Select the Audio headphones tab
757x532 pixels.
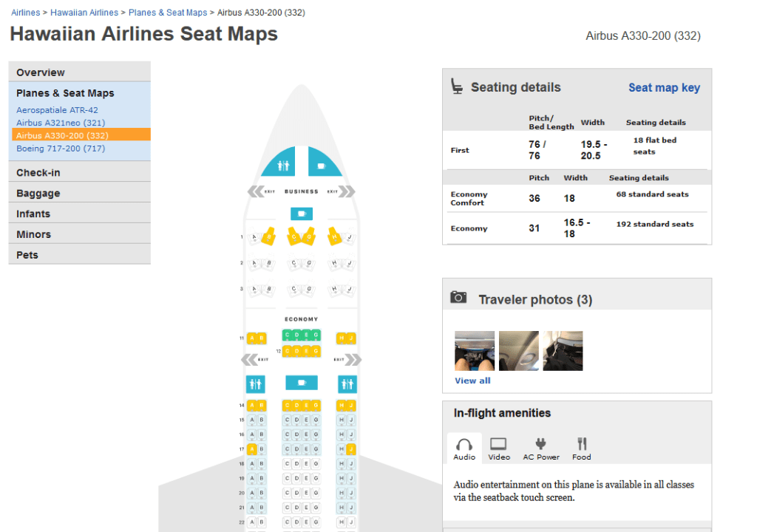464,449
